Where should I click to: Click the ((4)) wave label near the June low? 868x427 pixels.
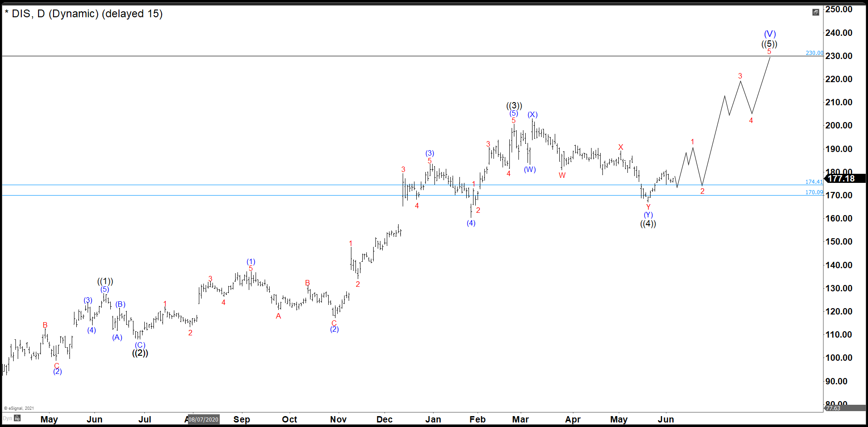[648, 224]
